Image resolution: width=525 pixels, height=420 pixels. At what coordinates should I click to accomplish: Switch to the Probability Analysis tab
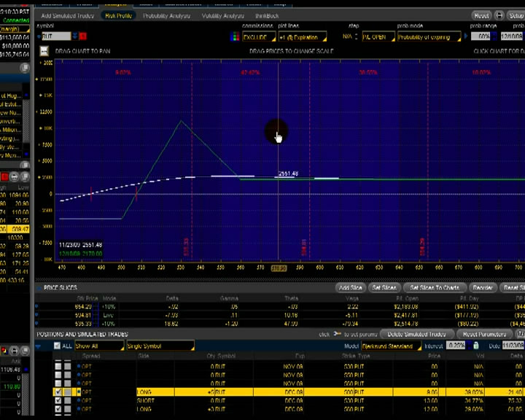166,16
